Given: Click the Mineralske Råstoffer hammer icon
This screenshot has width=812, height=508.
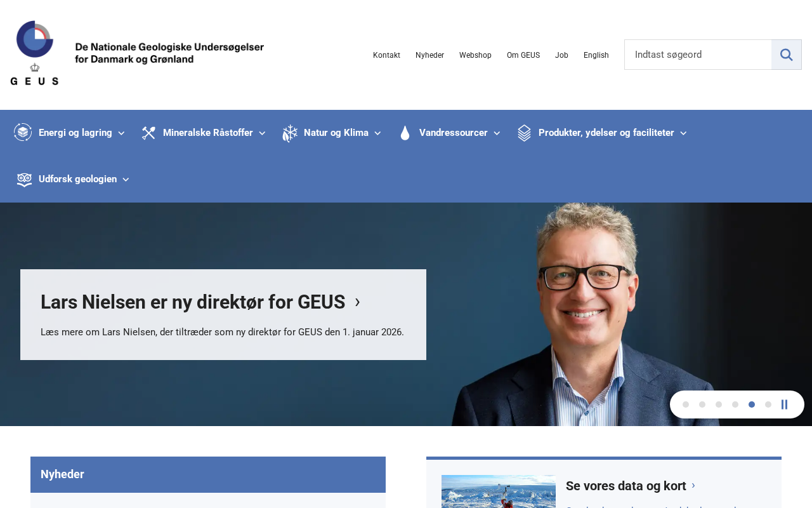Looking at the screenshot, I should [148, 133].
